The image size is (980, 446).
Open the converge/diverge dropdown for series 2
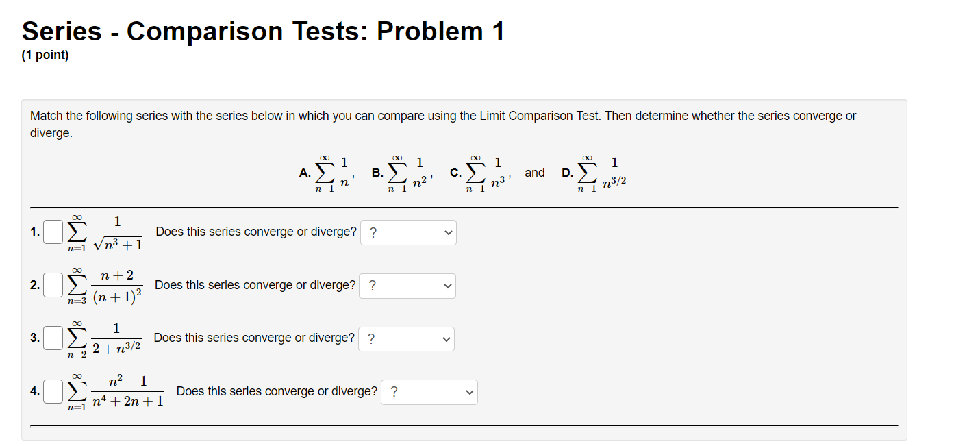[407, 286]
